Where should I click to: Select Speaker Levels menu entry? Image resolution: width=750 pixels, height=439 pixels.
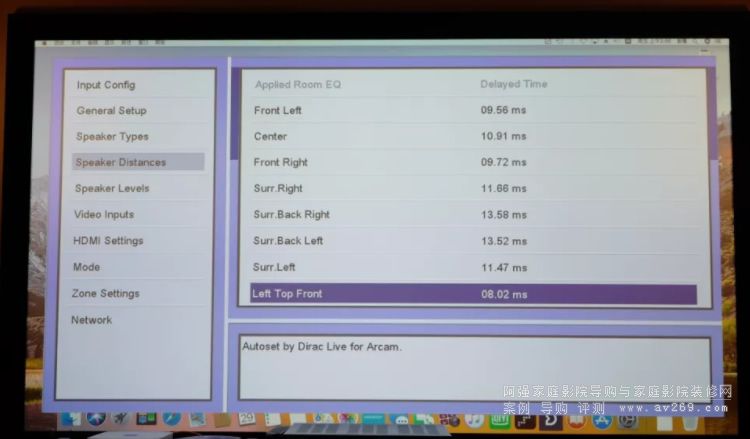(x=112, y=188)
